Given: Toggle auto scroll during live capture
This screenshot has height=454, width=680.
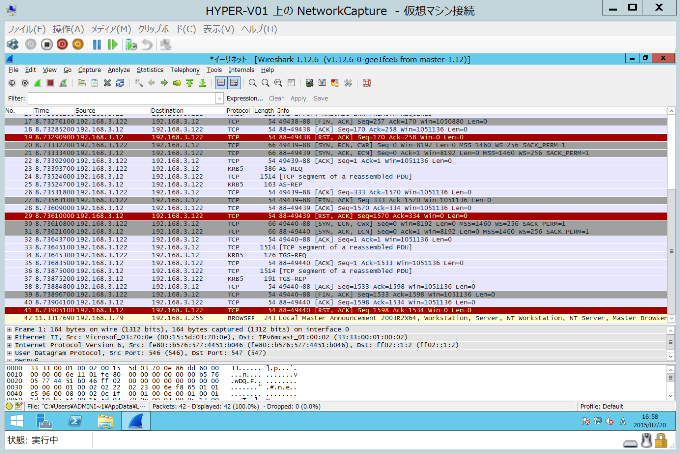Looking at the screenshot, I should tap(234, 83).
